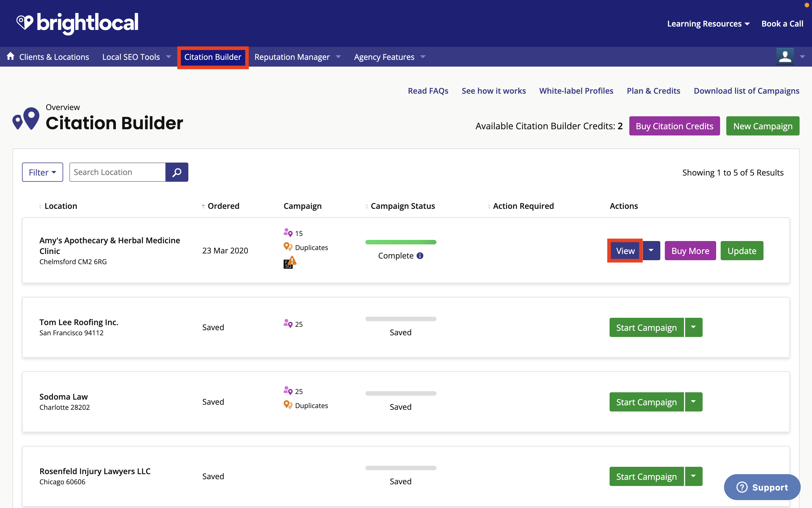812x508 pixels.
Task: Click Sodoma Law location name
Action: point(63,397)
